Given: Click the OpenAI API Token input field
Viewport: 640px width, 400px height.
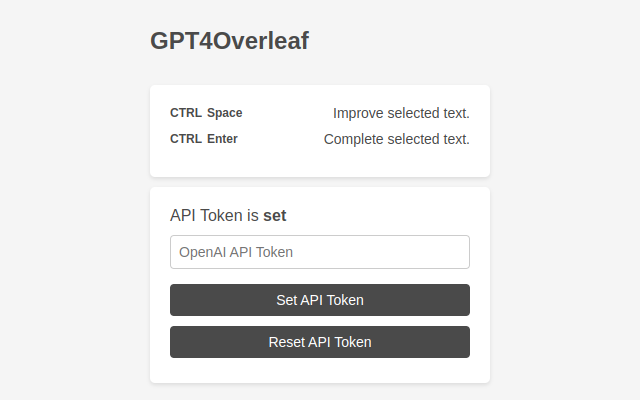Looking at the screenshot, I should [x=320, y=252].
